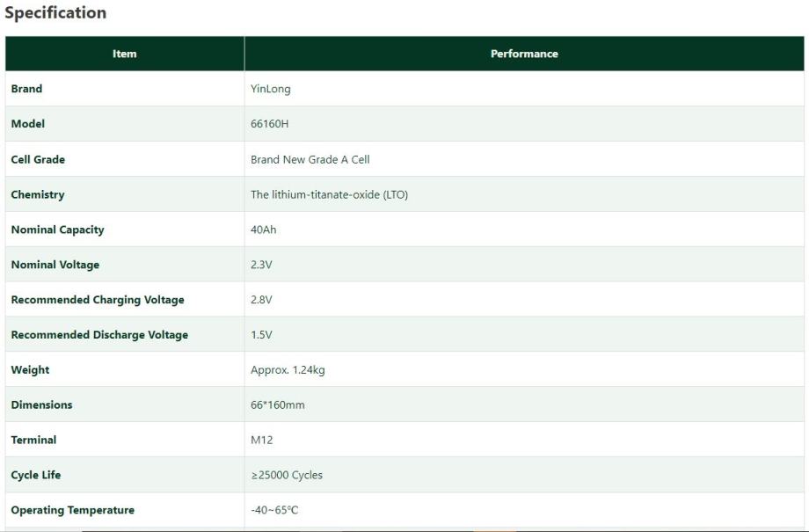The height and width of the screenshot is (532, 809).
Task: Click the Weight row label
Action: coord(31,370)
